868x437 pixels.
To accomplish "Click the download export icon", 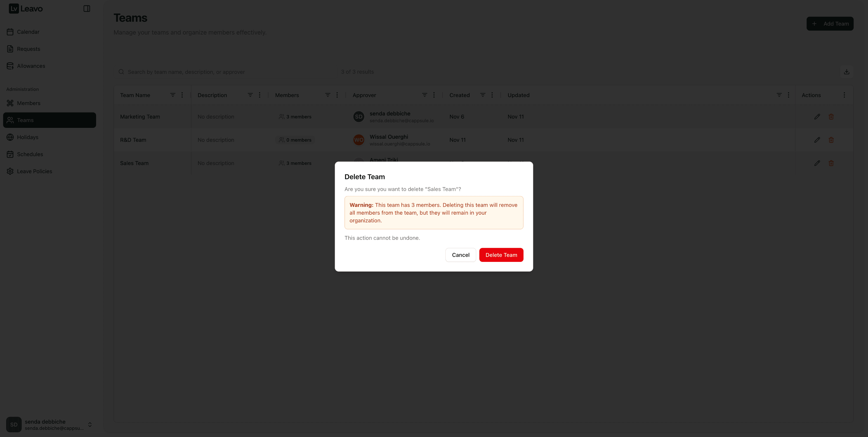I will [x=846, y=72].
